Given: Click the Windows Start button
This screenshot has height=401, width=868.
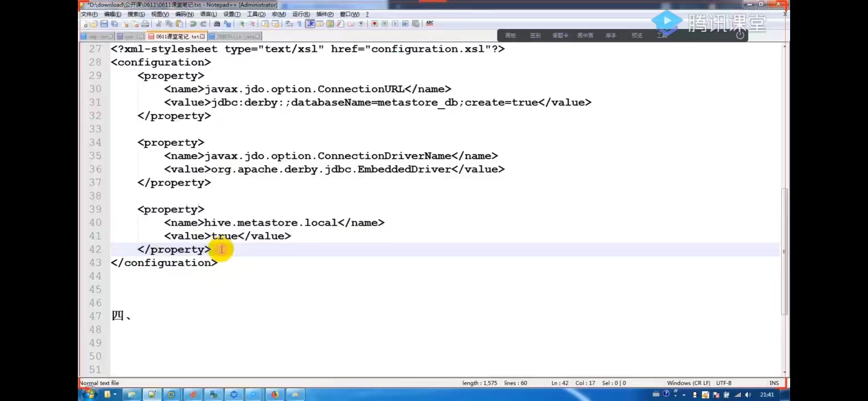Looking at the screenshot, I should pos(89,394).
